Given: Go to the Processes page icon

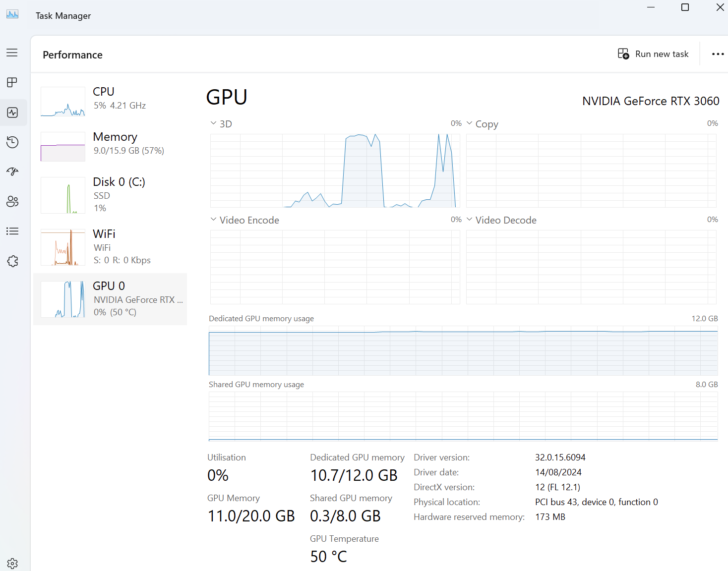Looking at the screenshot, I should 12,82.
